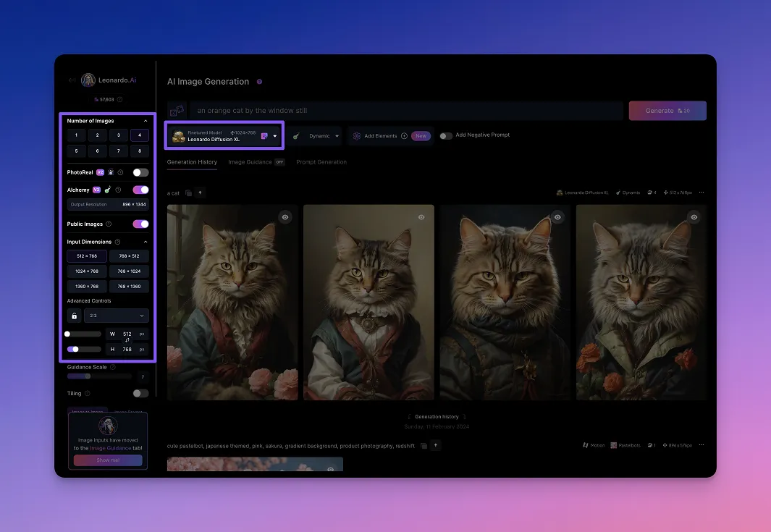Select 4 for number of images
Screen dimensions: 771x532
(140, 135)
